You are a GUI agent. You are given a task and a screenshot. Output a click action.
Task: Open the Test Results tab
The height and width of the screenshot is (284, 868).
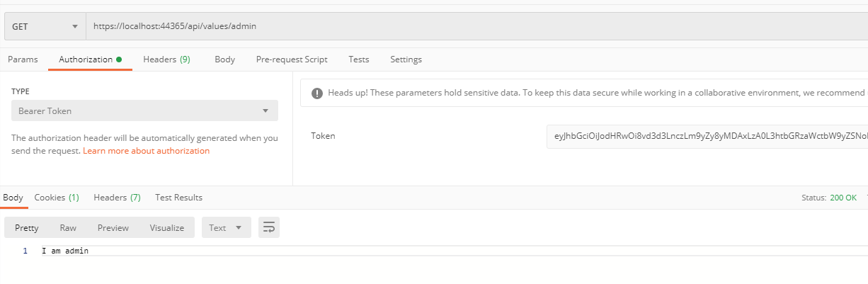(x=178, y=198)
